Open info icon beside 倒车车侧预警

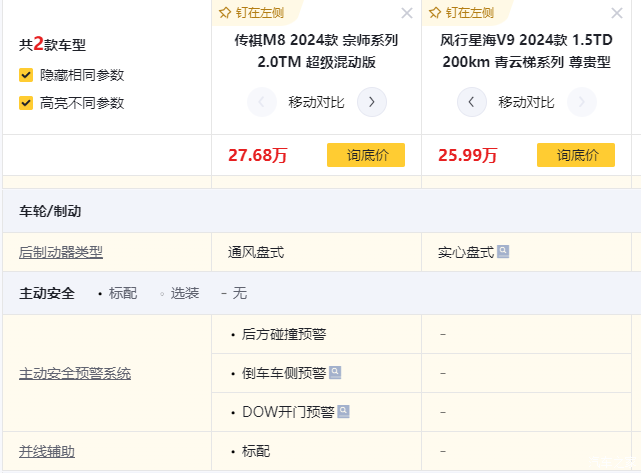coord(335,372)
